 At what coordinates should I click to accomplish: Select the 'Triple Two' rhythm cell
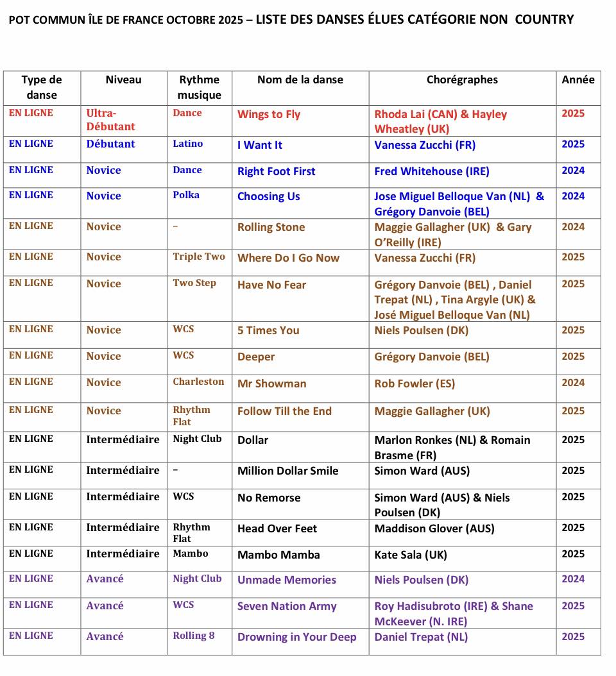(x=199, y=257)
